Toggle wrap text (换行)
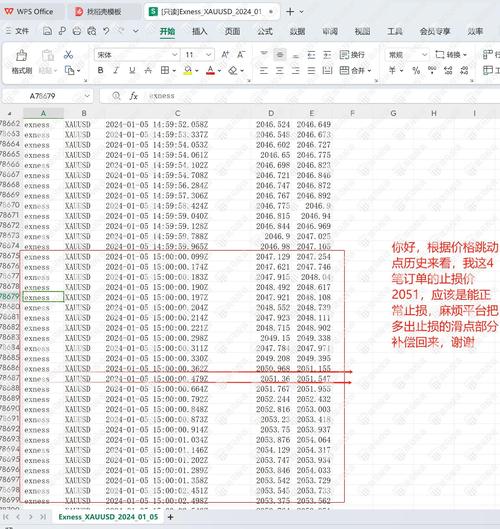This screenshot has width=500, height=529. (x=352, y=55)
